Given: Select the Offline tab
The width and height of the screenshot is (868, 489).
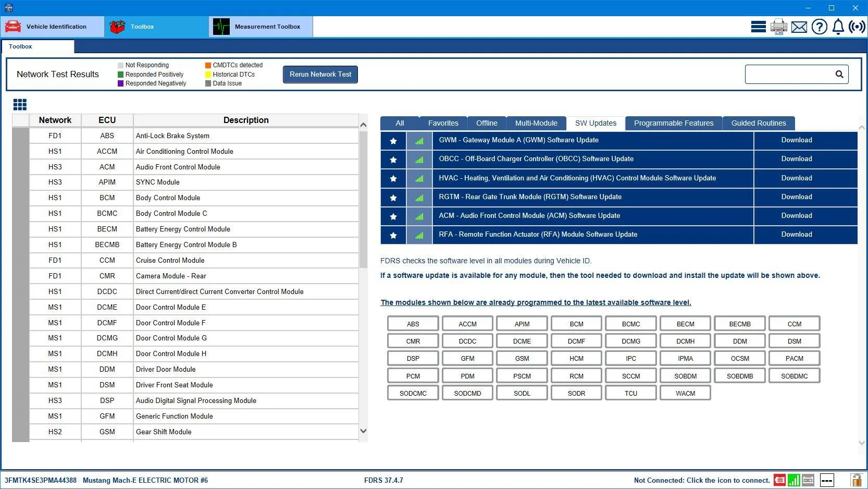Looking at the screenshot, I should pos(487,123).
